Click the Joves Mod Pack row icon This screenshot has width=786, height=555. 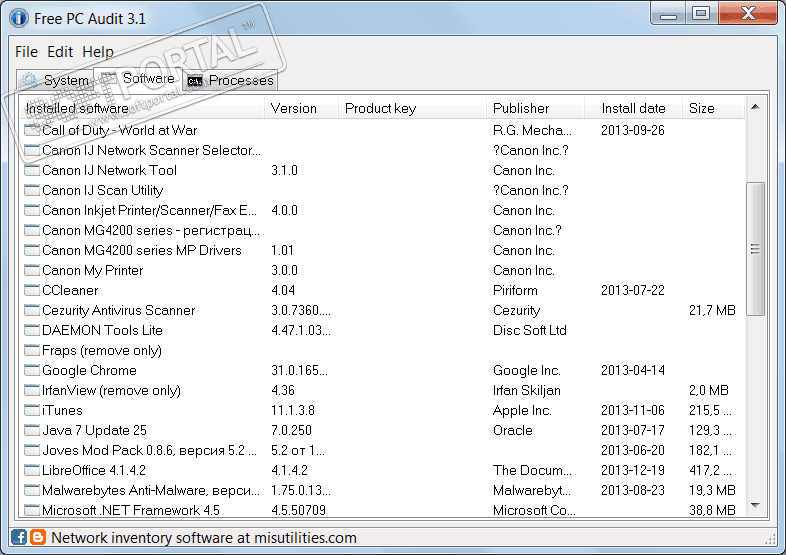click(32, 450)
